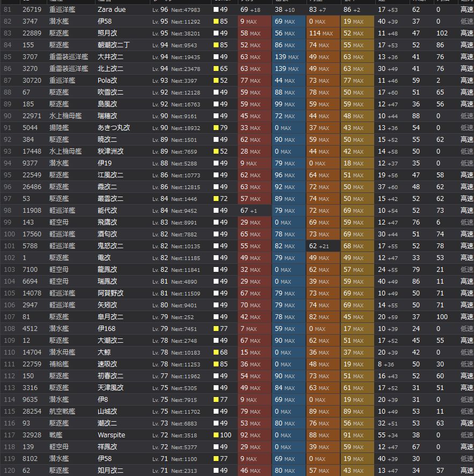Click row number 120

click(x=10, y=471)
